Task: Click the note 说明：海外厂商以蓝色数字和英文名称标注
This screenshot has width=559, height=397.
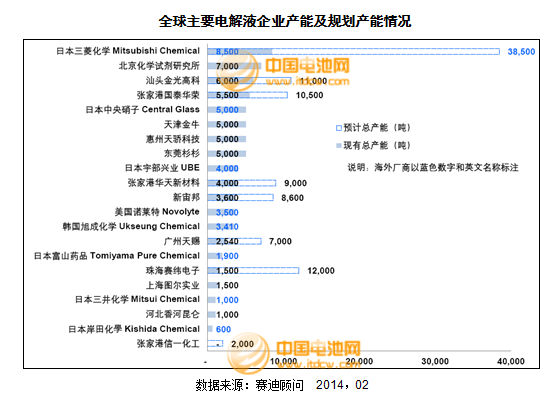Action: pos(433,167)
